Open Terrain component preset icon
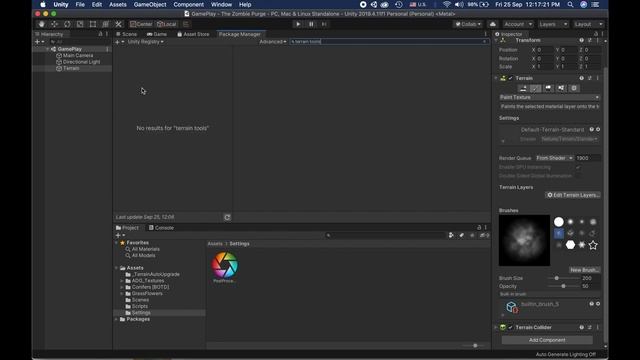Screen dimensions: 640x360 pyautogui.click(x=589, y=78)
